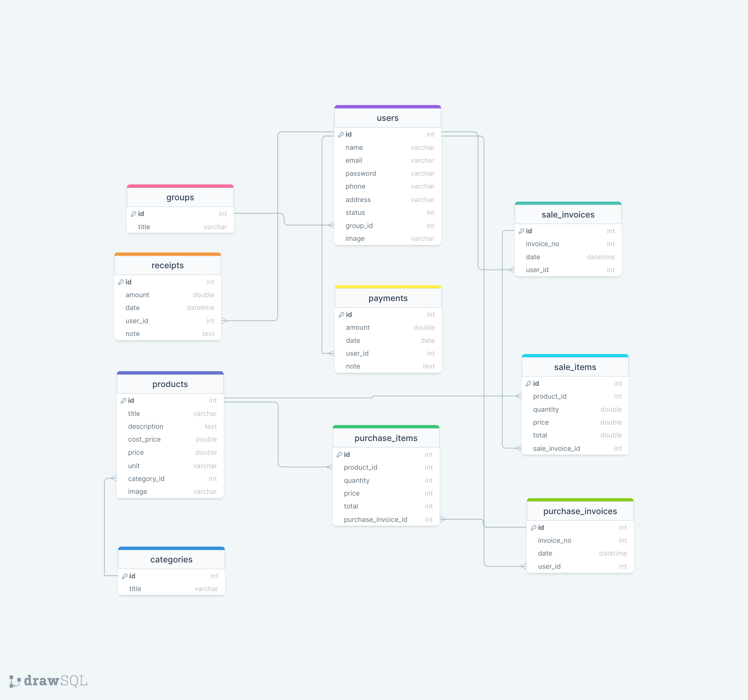Click the purchase_invoices table header

click(x=580, y=511)
